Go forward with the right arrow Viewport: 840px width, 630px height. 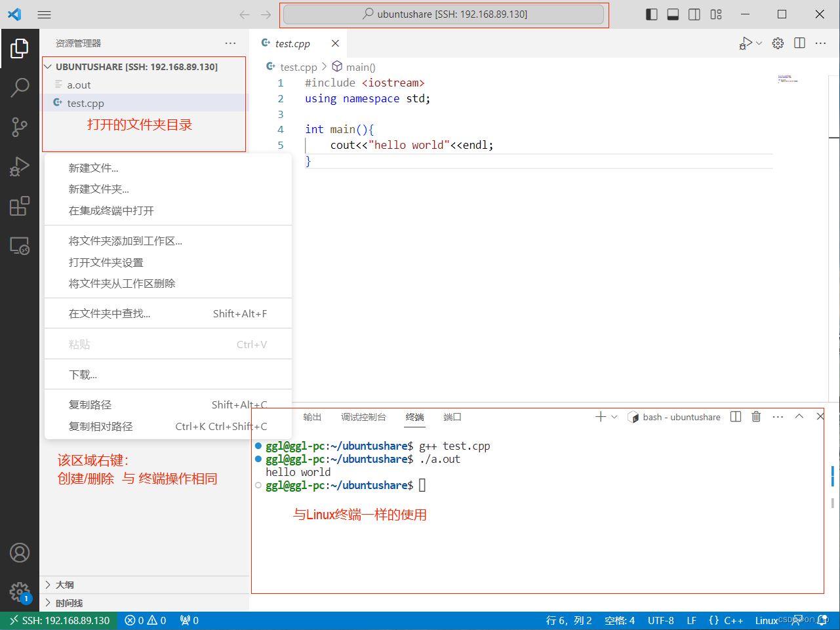[266, 14]
